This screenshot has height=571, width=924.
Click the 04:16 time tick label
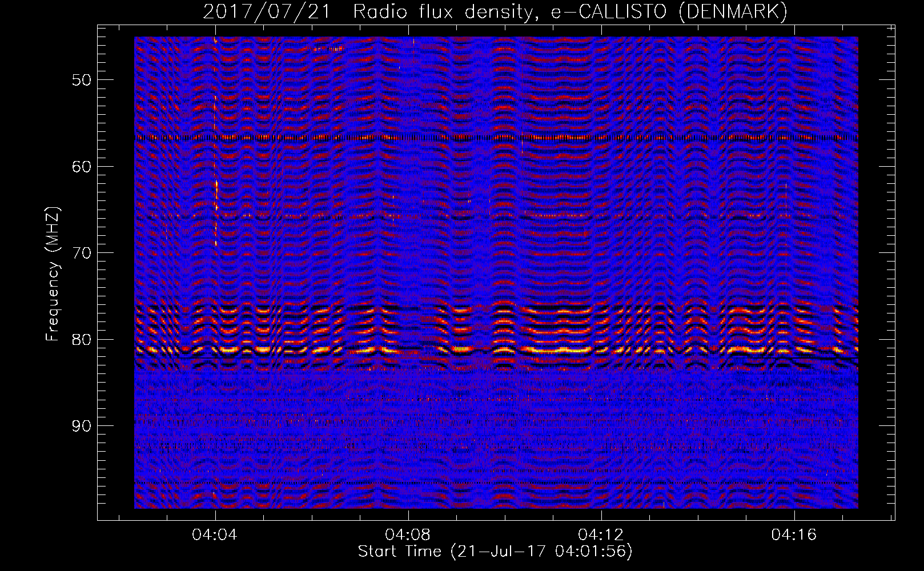(x=794, y=534)
